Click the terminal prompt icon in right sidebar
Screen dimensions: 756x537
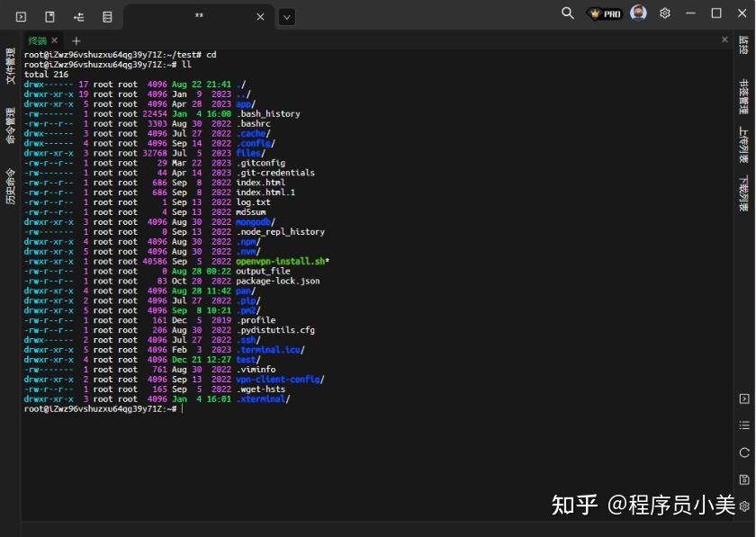pos(744,399)
